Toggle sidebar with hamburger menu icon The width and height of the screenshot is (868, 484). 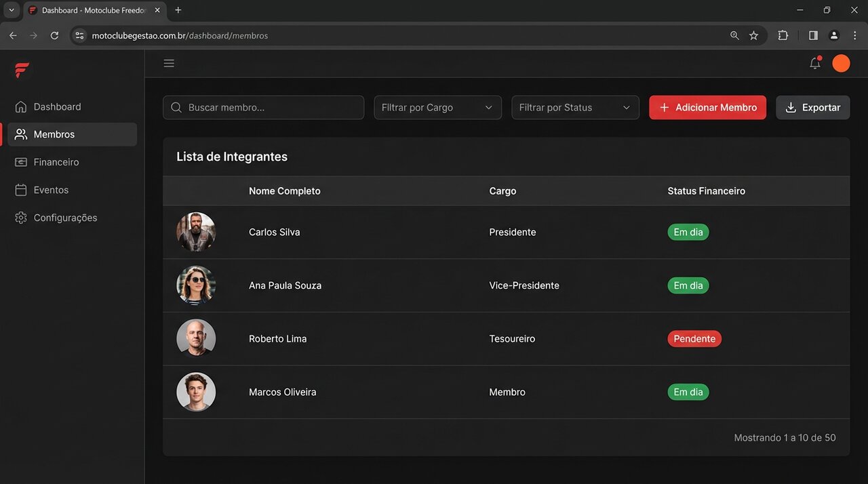[169, 63]
